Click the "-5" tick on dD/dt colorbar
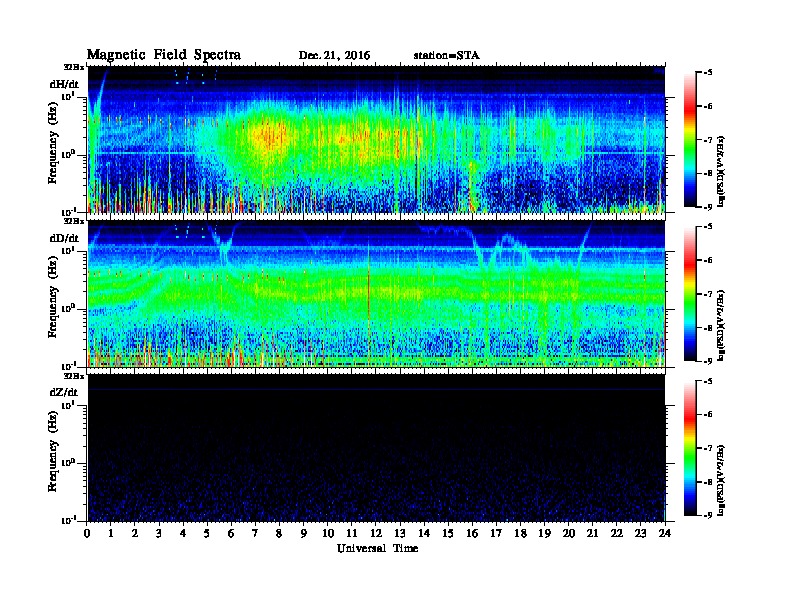This screenshot has height=612, width=792. (708, 227)
